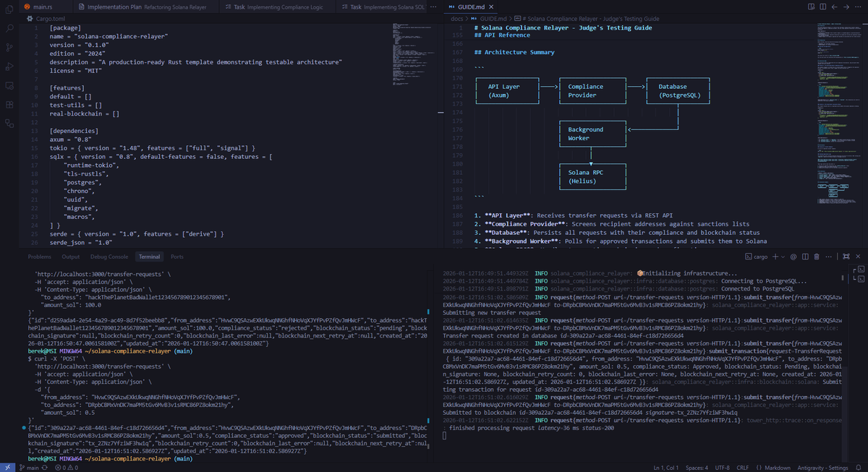Split the terminal
The image size is (868, 472).
805,257
